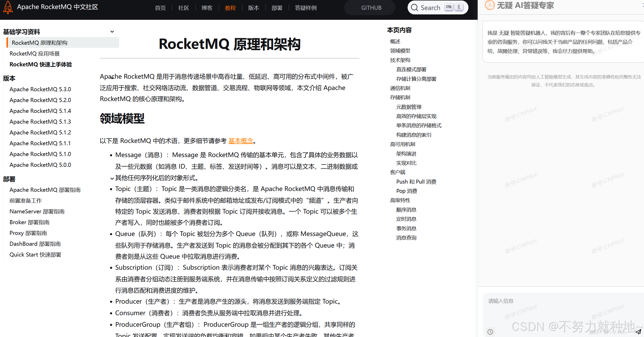Click the GITHUB button

tap(371, 8)
